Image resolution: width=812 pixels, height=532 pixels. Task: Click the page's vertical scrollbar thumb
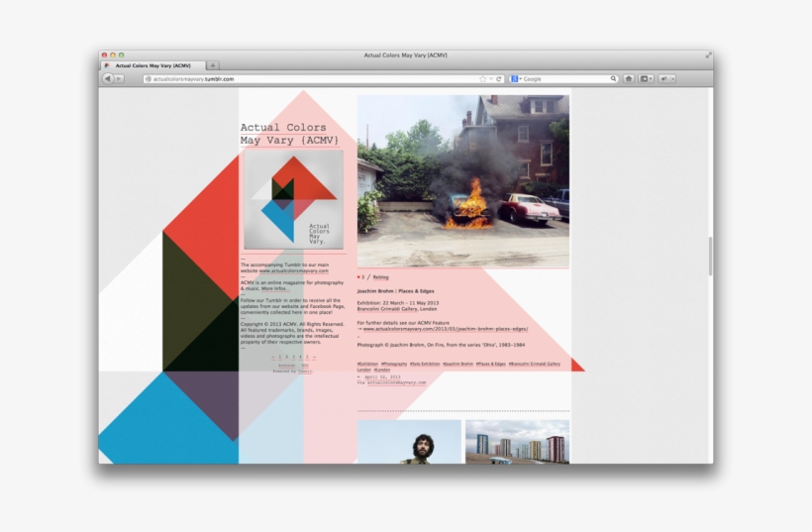709,256
